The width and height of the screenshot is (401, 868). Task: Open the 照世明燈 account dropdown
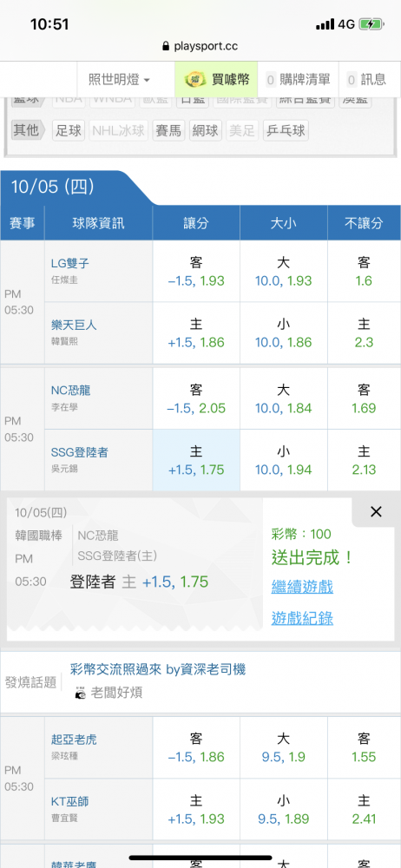point(120,80)
